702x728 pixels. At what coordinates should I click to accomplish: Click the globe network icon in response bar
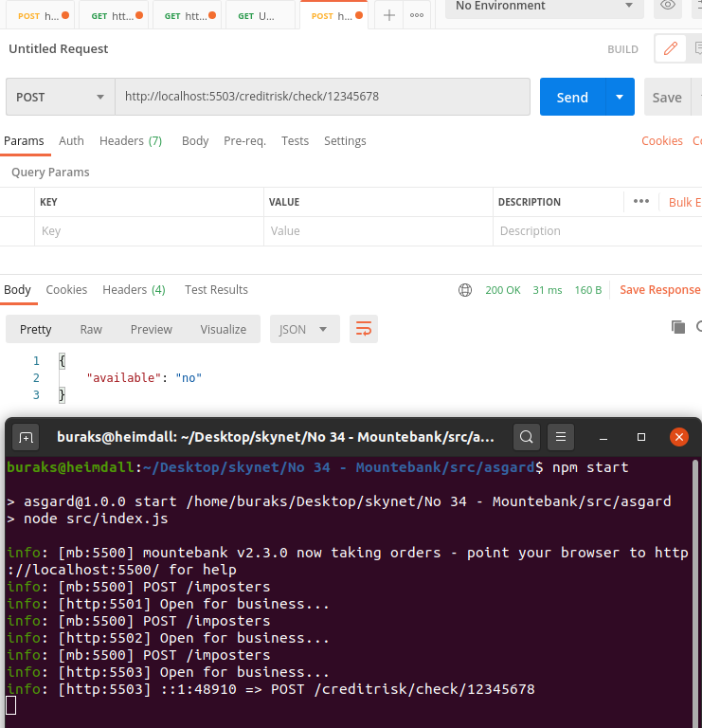[464, 290]
